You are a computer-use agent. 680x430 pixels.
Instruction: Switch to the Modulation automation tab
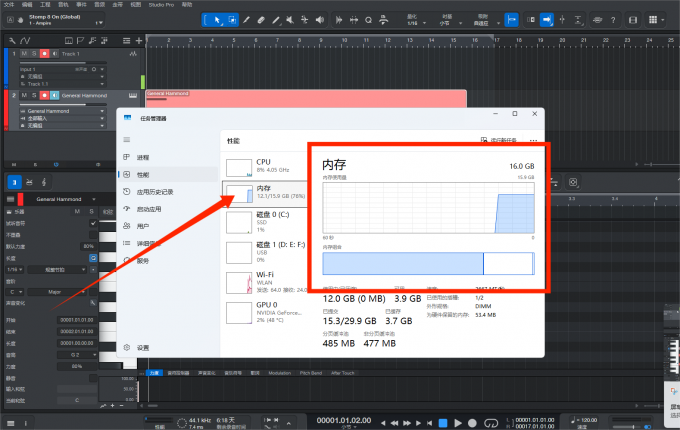[279, 373]
